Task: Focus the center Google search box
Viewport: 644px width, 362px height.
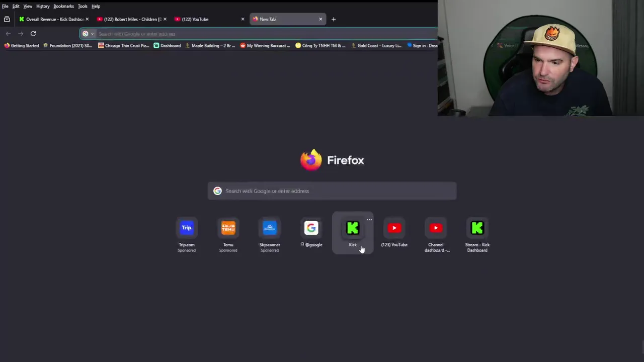Action: point(332,191)
